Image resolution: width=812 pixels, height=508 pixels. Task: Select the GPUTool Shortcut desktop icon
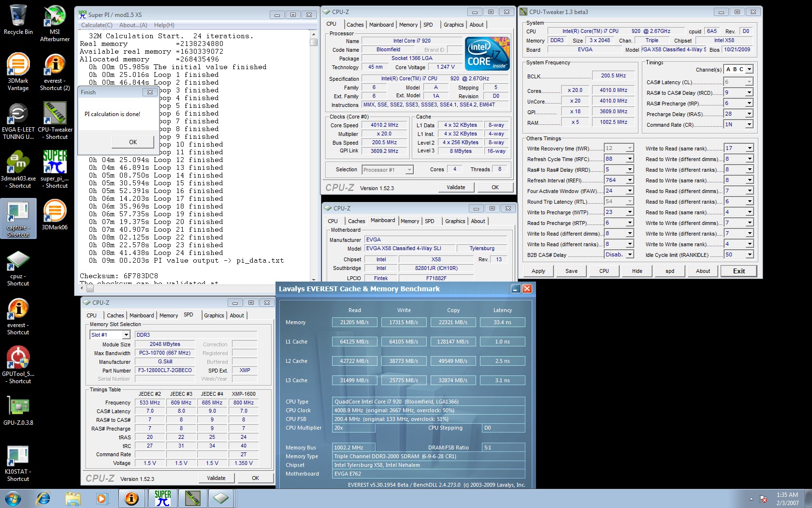(x=18, y=365)
